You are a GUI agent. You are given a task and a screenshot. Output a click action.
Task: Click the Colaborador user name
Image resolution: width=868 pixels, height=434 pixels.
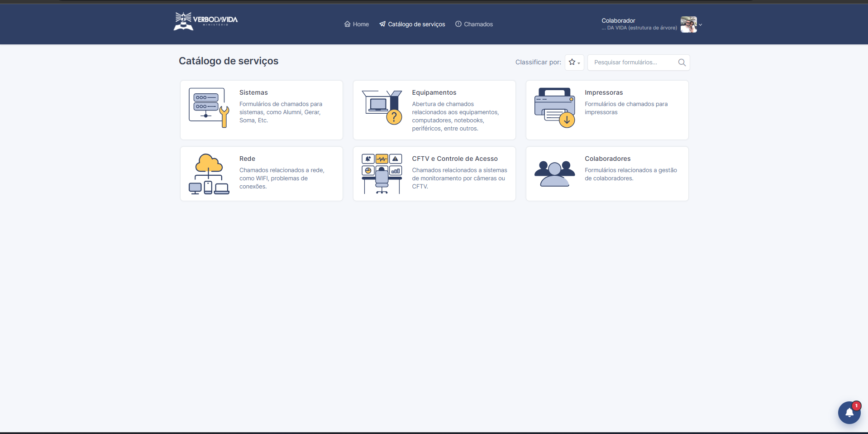coord(618,21)
